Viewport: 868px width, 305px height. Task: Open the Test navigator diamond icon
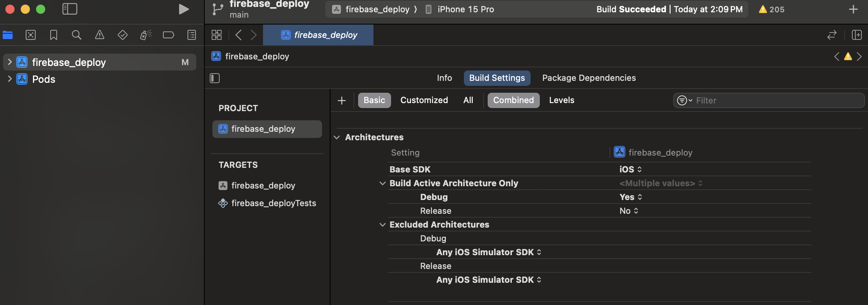(x=123, y=35)
